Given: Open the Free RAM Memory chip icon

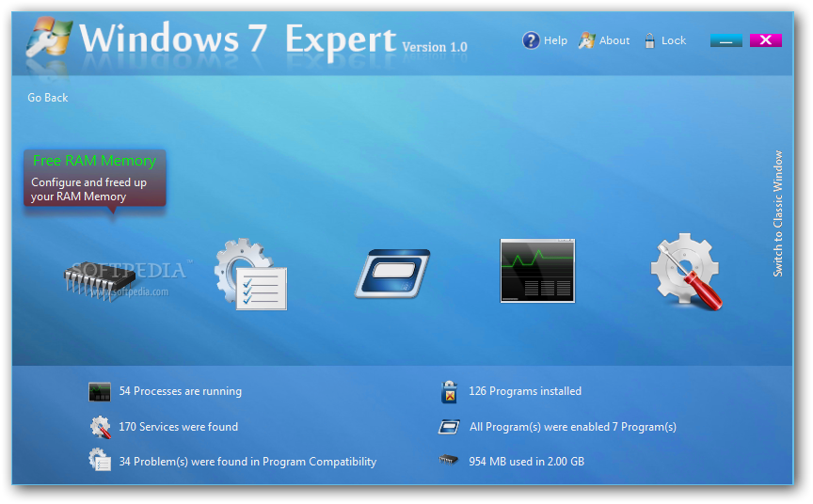Looking at the screenshot, I should tap(100, 281).
